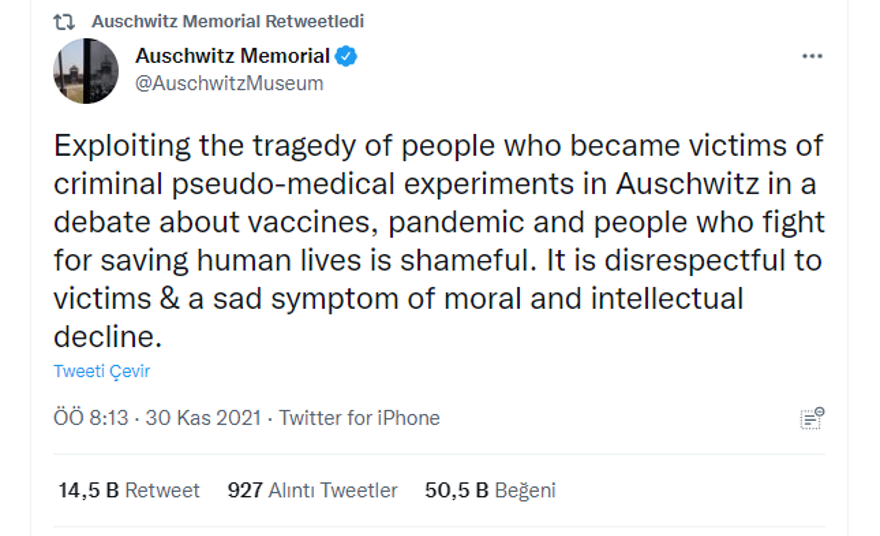880x536 pixels.
Task: Translate the tweet with "Tweeti Çevir"
Action: coord(102,371)
